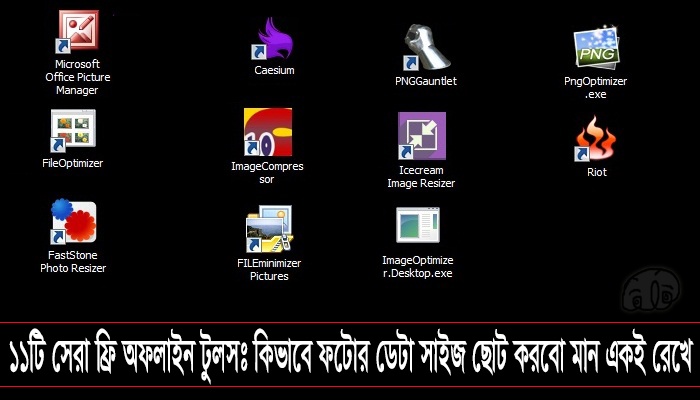700x400 pixels.
Task: Select the FastStone Photo Resizer flower icon
Action: 73,222
